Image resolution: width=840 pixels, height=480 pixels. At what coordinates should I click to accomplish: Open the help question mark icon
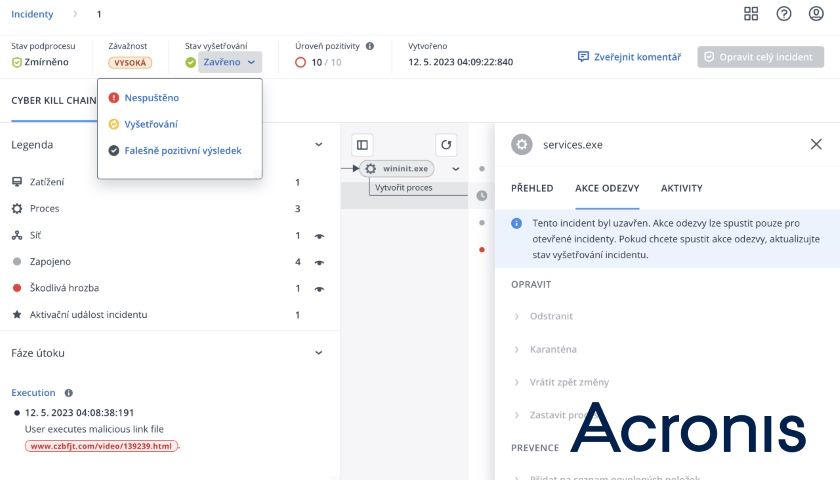pos(784,14)
